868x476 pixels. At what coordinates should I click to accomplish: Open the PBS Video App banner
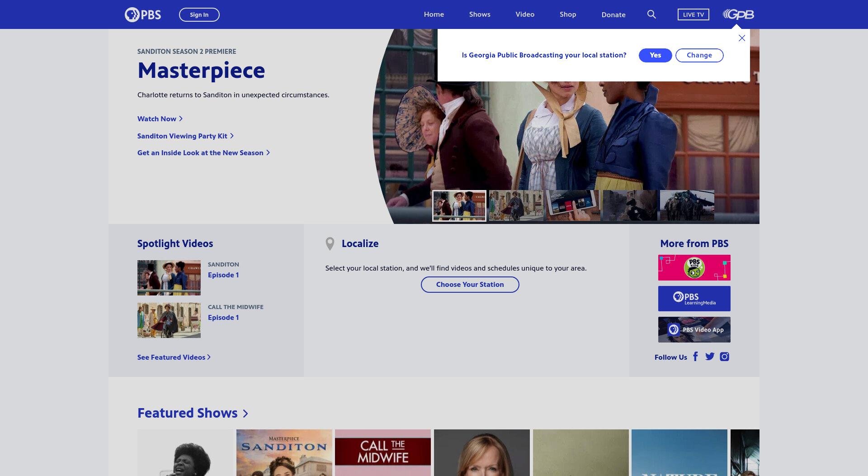click(x=694, y=329)
